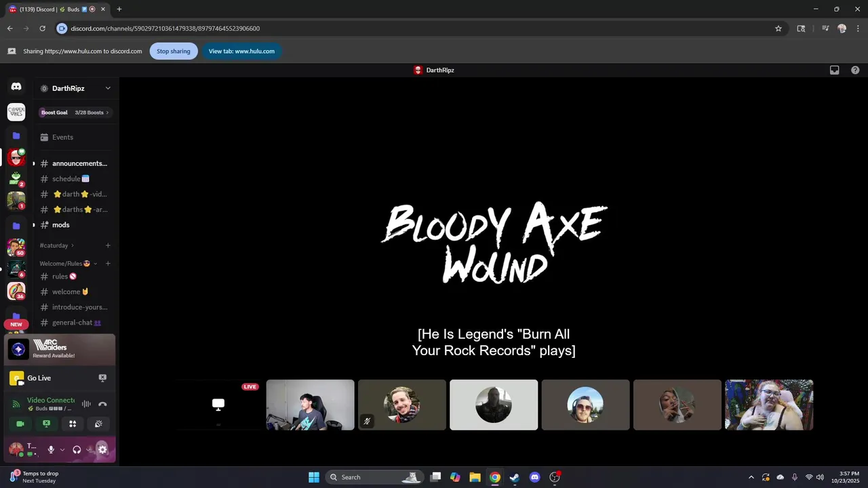Collapse the Welcome/Rules category

click(68, 263)
